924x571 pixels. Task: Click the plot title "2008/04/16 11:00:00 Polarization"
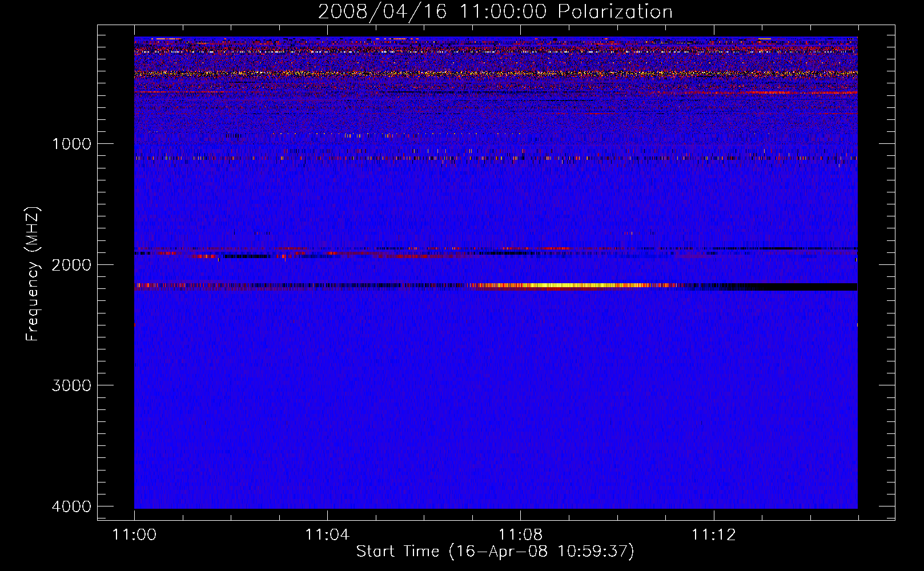(x=495, y=11)
